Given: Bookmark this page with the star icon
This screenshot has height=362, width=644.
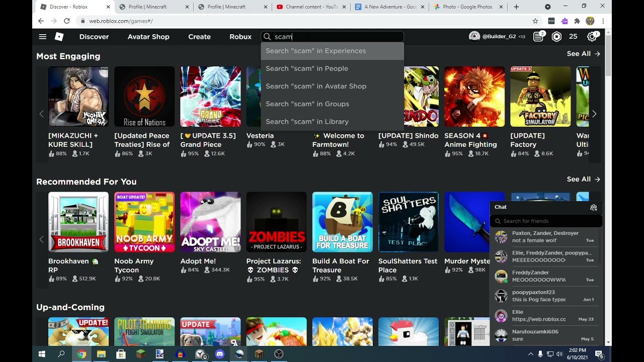Looking at the screenshot, I should coord(535,21).
